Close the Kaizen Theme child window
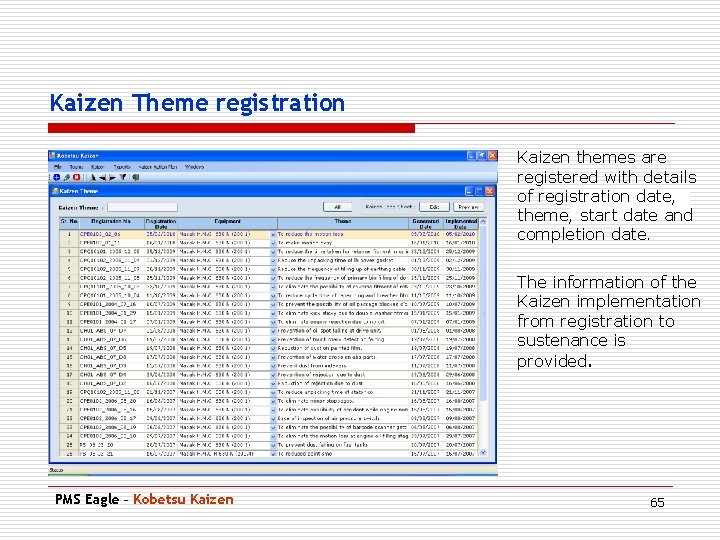The height and width of the screenshot is (540, 720). coord(489,191)
